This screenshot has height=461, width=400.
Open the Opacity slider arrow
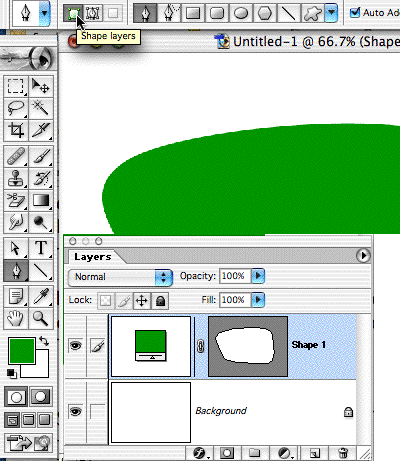(x=258, y=276)
